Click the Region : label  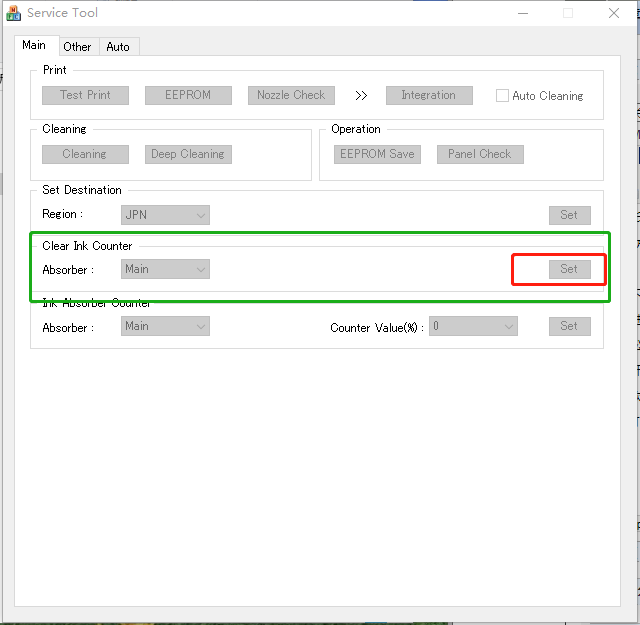tap(62, 214)
